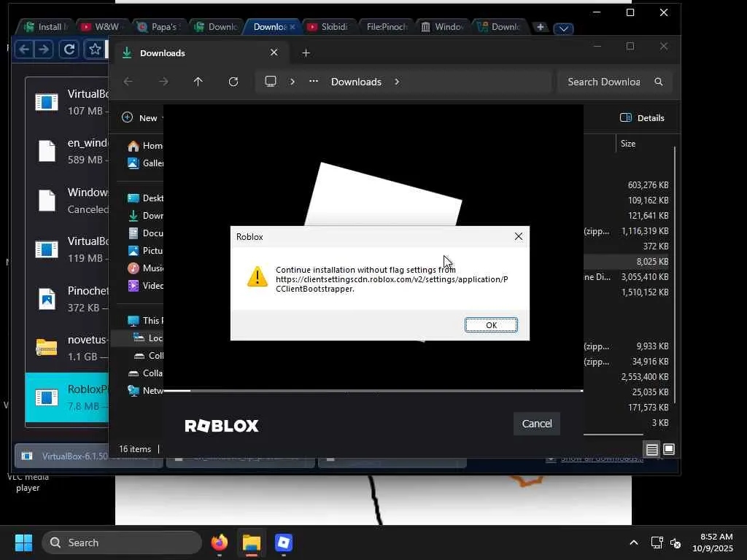Screen dimensions: 747x560
Task: Open Home in the navigation pane
Action: click(145, 146)
